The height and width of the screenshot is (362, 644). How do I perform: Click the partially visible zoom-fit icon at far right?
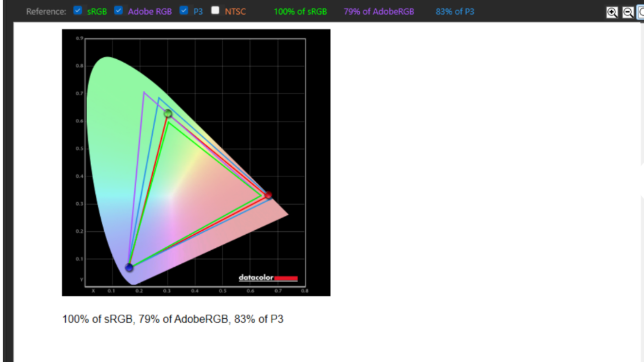coord(641,13)
